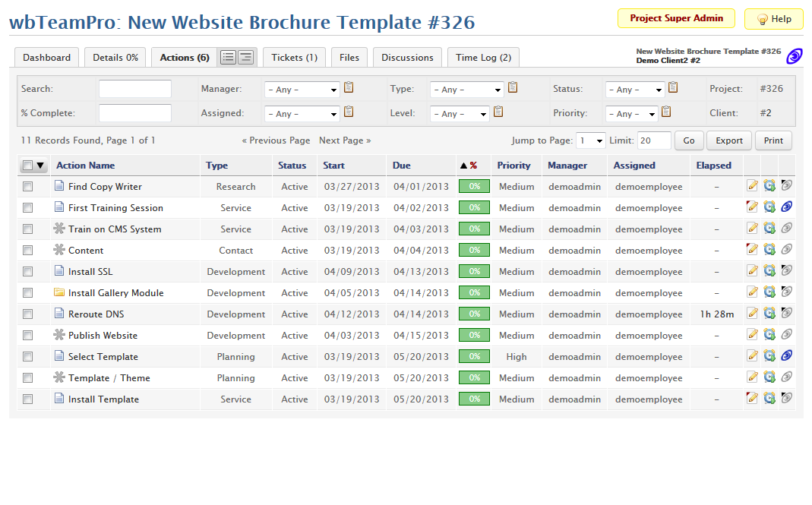Click the 0% progress bar for Content
812x505 pixels.
point(474,250)
